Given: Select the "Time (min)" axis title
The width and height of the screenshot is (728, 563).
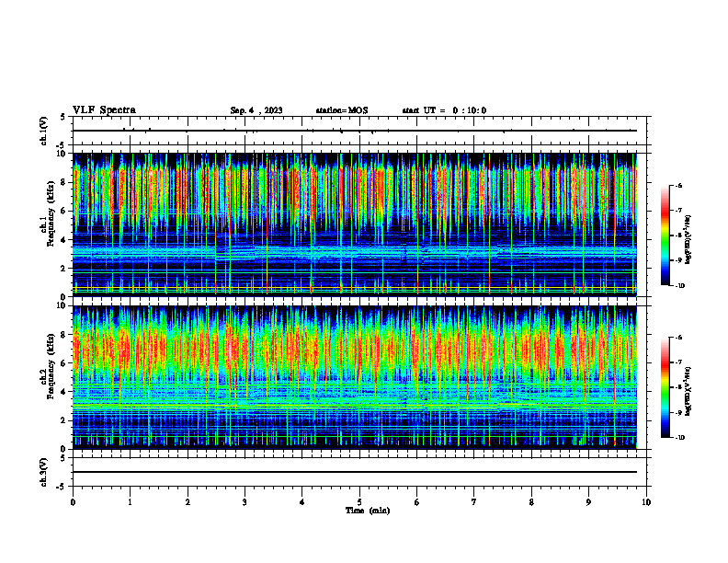Looking at the screenshot, I should coord(368,511).
